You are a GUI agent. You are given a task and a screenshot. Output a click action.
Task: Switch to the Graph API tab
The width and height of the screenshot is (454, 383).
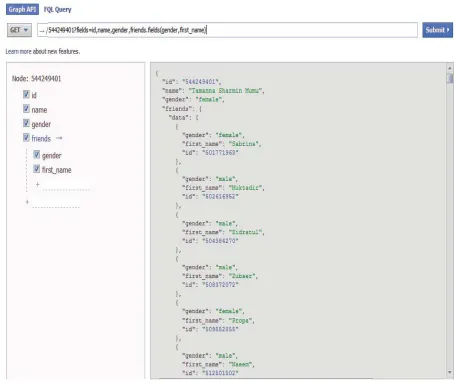[x=22, y=9]
